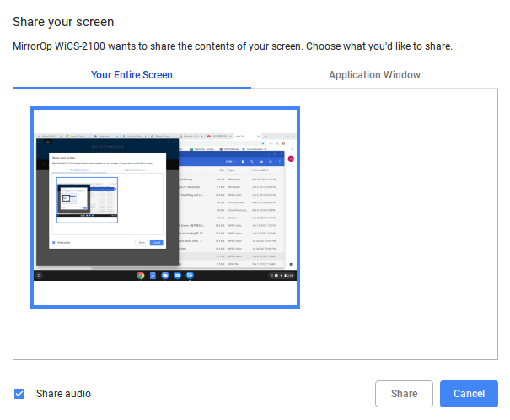Toggle the Share audio checkbox
This screenshot has height=420, width=510.
pyautogui.click(x=19, y=394)
